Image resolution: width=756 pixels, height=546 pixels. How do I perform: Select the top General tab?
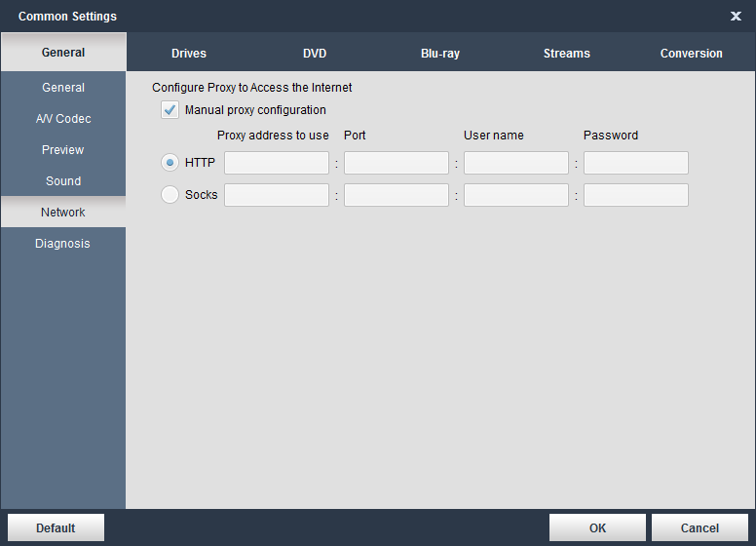[x=63, y=53]
